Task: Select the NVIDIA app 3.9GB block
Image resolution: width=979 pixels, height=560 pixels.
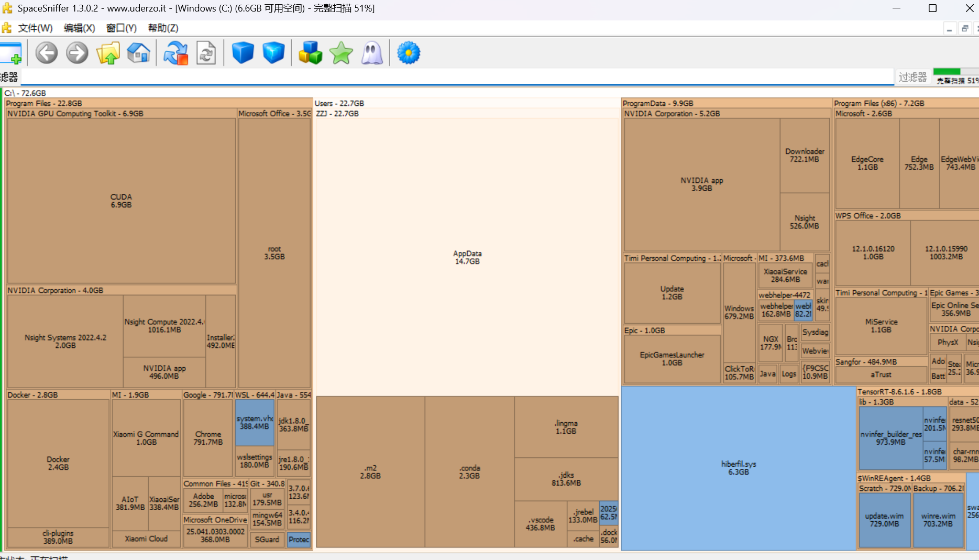Action: pos(702,184)
